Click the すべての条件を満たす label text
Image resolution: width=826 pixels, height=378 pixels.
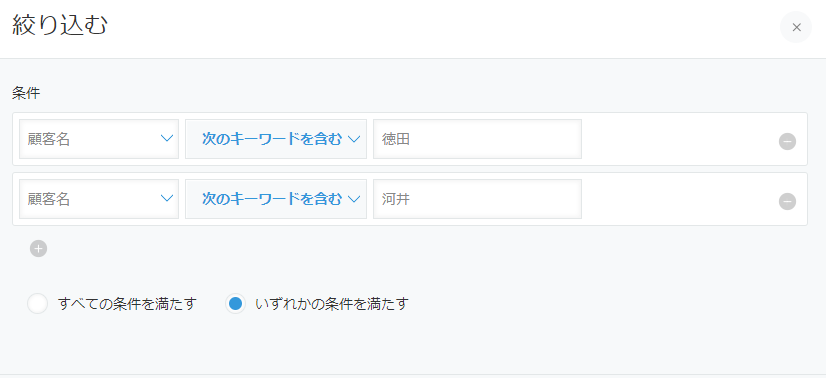point(127,304)
